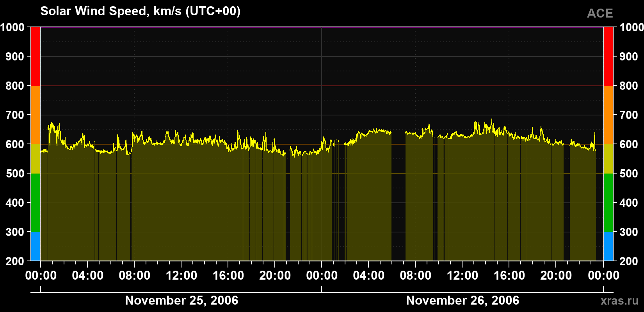Click the 400 label on the right axis
The width and height of the screenshot is (644, 312).
point(629,203)
